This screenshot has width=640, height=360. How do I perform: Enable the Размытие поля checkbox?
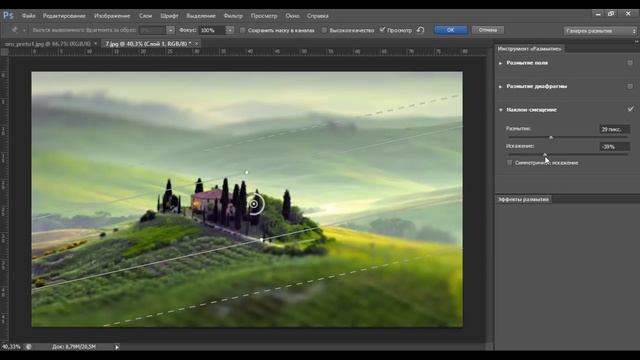pos(630,63)
